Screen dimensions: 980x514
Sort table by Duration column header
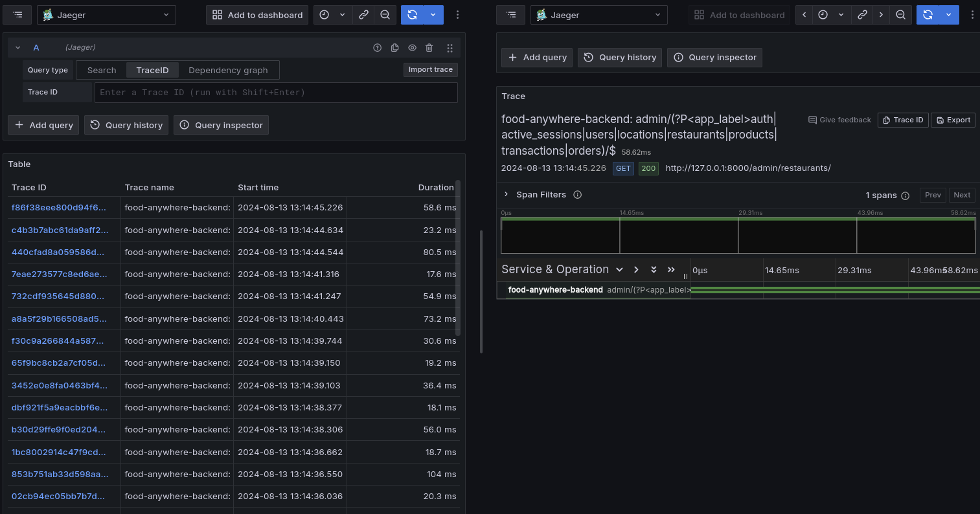436,187
